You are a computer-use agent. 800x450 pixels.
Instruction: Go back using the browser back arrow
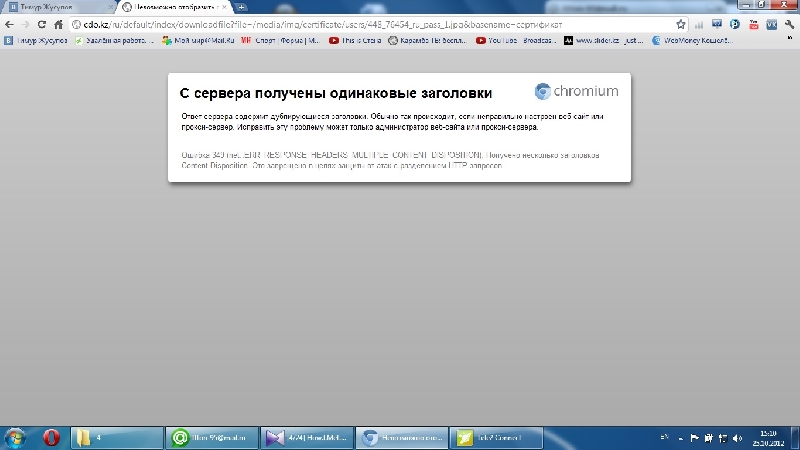point(9,24)
